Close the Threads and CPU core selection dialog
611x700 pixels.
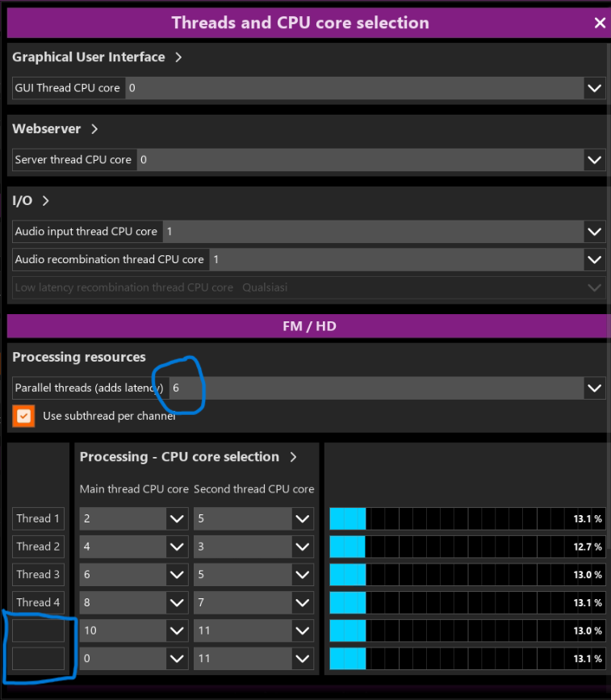[x=600, y=23]
